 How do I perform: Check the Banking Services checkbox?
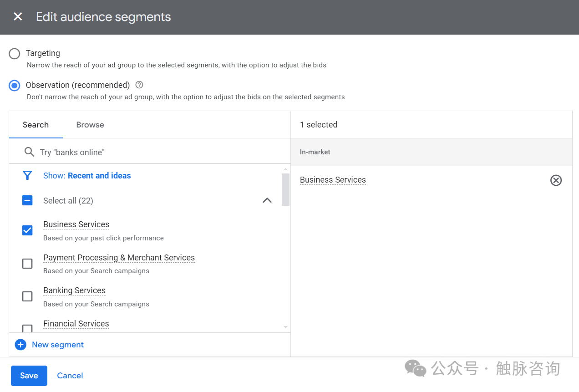tap(27, 296)
